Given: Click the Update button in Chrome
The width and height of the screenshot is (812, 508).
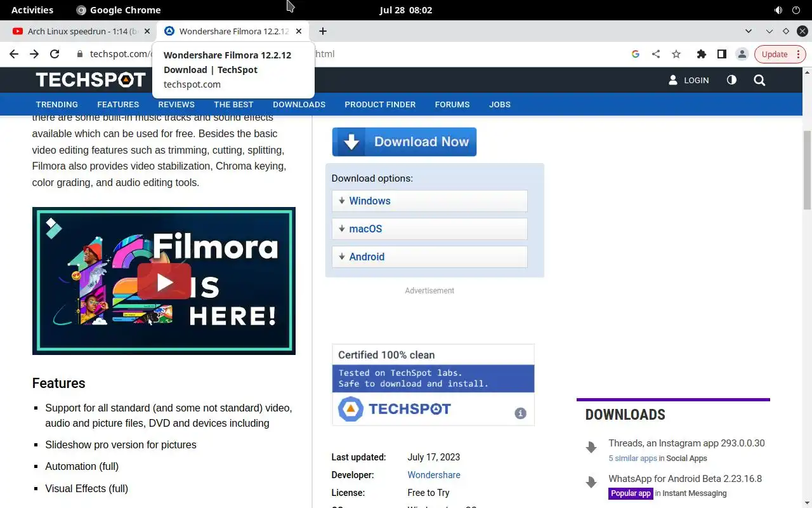Looking at the screenshot, I should point(775,54).
